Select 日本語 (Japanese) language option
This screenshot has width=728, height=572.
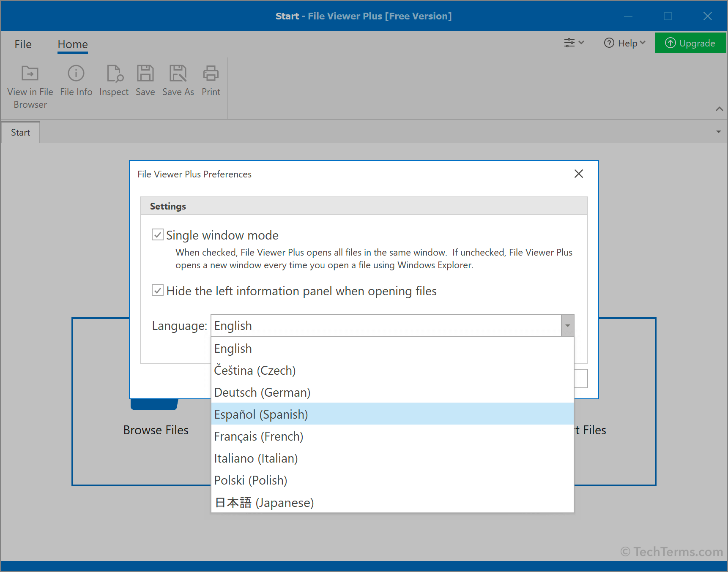click(392, 502)
